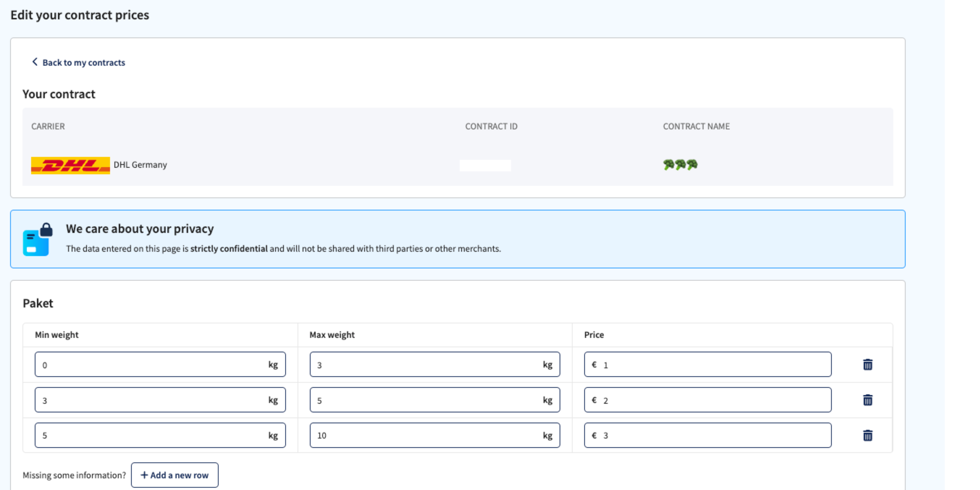Viewport: 980px width, 490px height.
Task: Edit the €3 price field
Action: click(708, 435)
